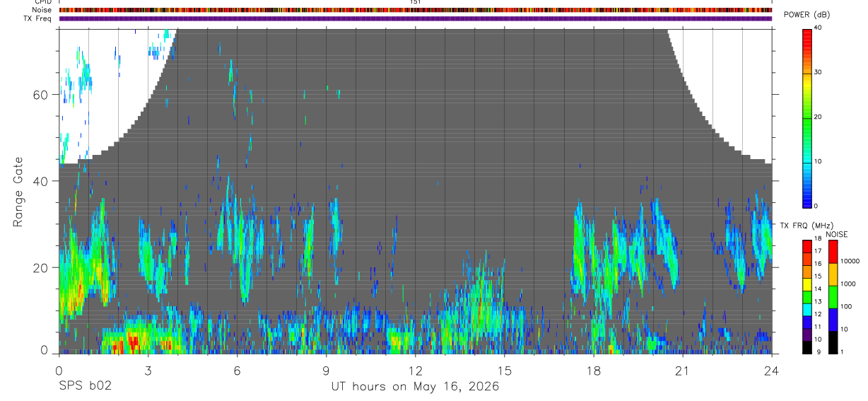Screen dimensions: 868x401
Task: Click the TX Freq strip above the plot
Action: 416,18
